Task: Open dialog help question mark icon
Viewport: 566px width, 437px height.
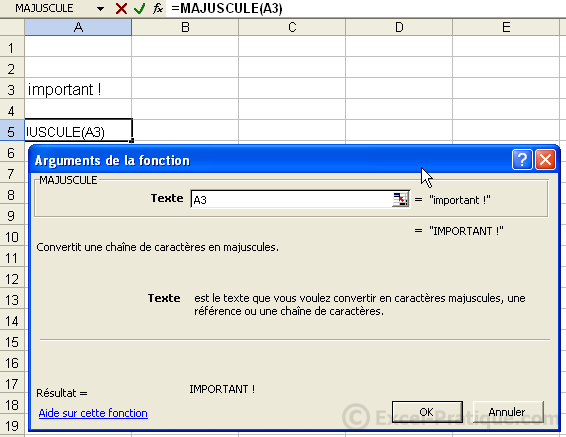Action: 522,159
